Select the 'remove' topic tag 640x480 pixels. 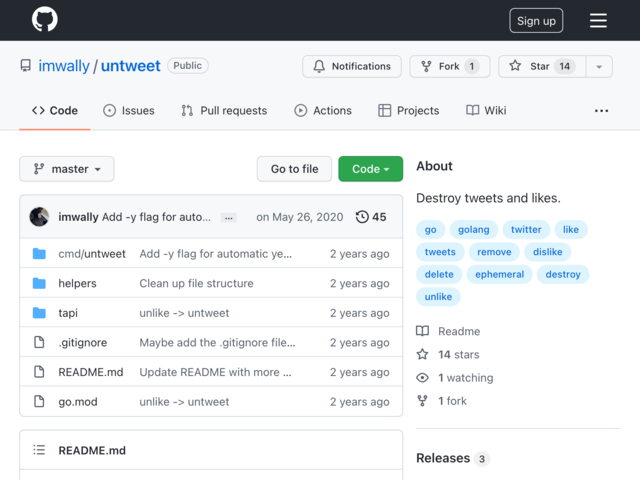coord(494,252)
